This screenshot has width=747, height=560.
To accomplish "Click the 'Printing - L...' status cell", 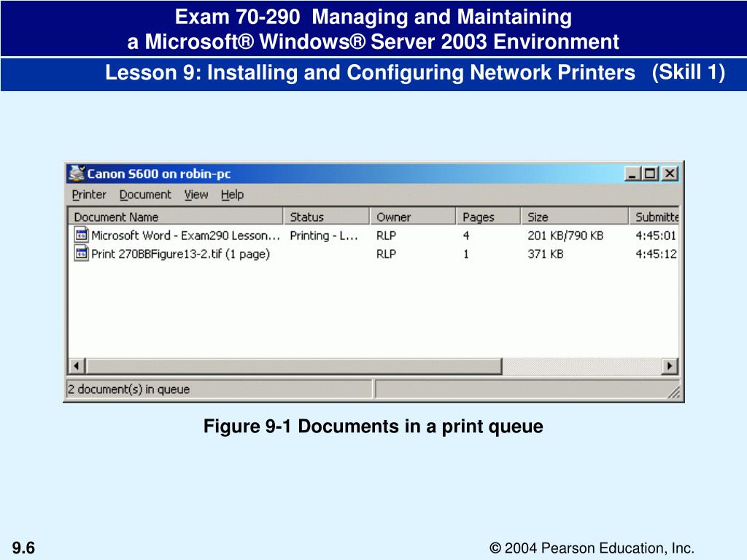I will [x=323, y=236].
